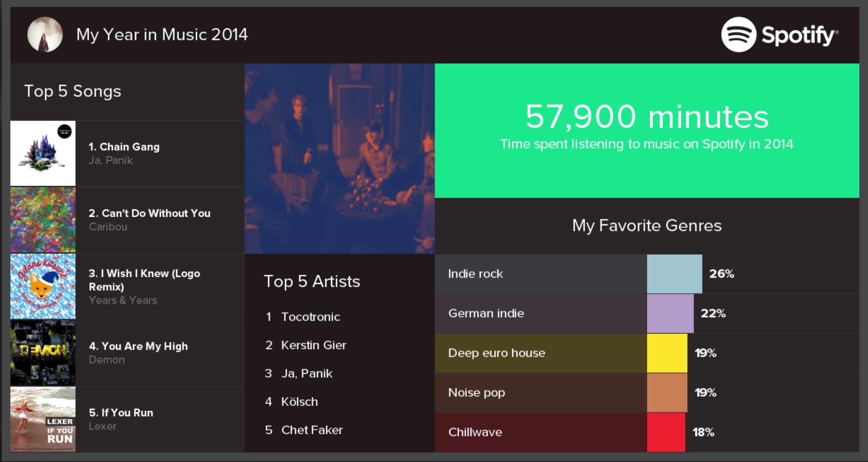The height and width of the screenshot is (462, 868).
Task: Select the 'Noise pop' genre label
Action: tap(476, 393)
